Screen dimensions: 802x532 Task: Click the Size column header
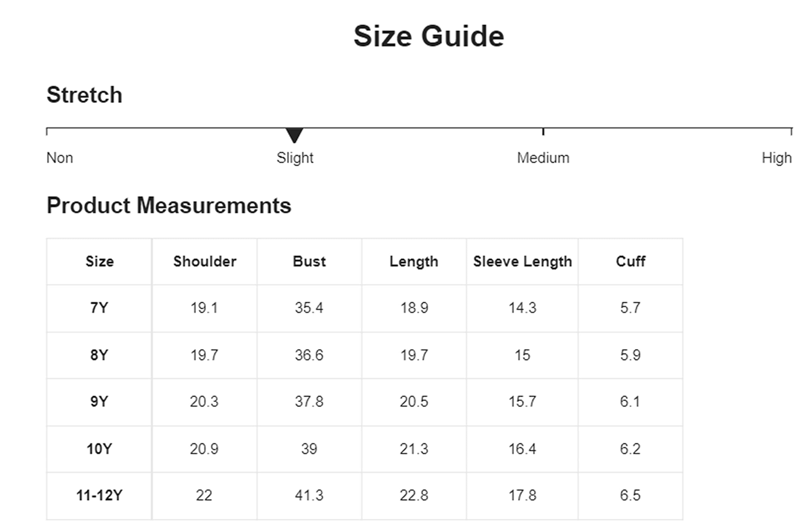99,261
